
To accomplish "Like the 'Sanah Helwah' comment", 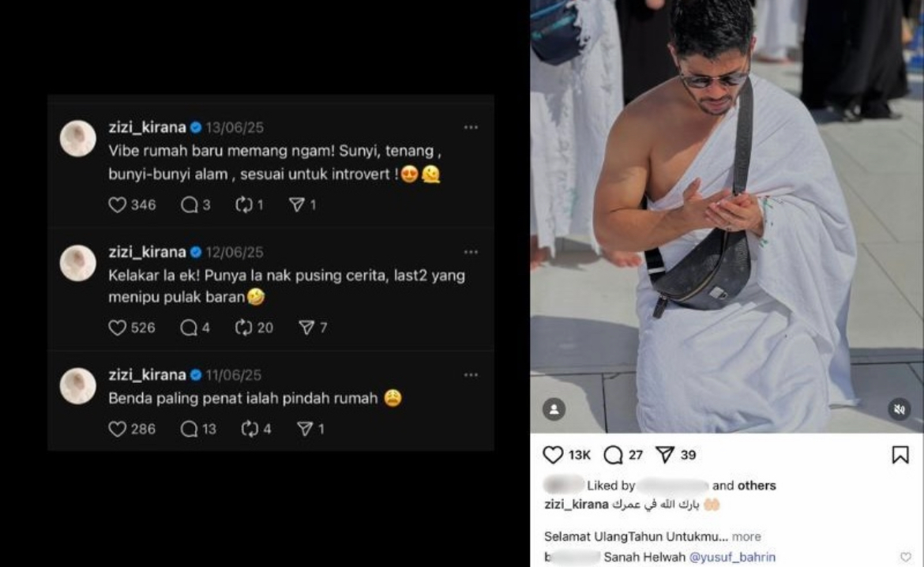I will (905, 557).
